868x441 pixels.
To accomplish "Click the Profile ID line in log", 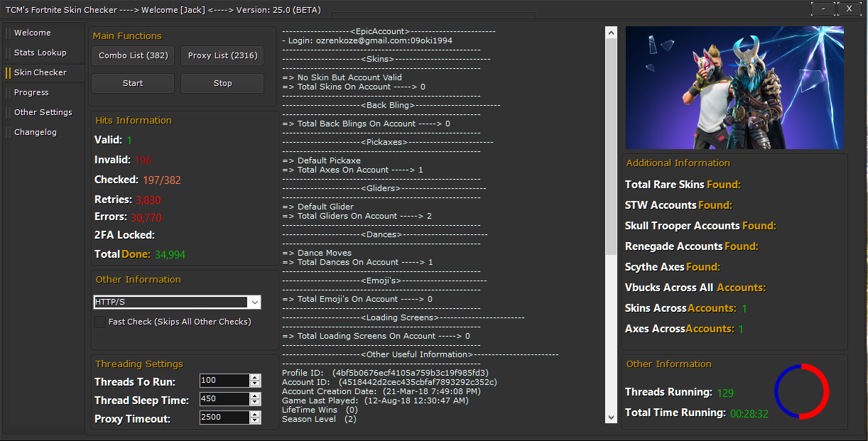I will click(x=385, y=373).
